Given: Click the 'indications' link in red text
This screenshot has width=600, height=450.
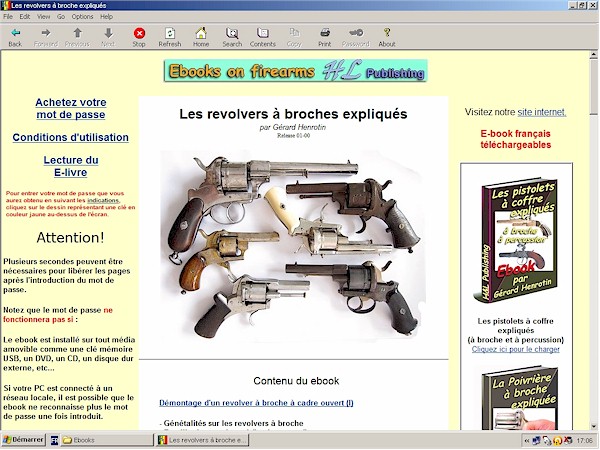Looking at the screenshot, I should tap(103, 200).
